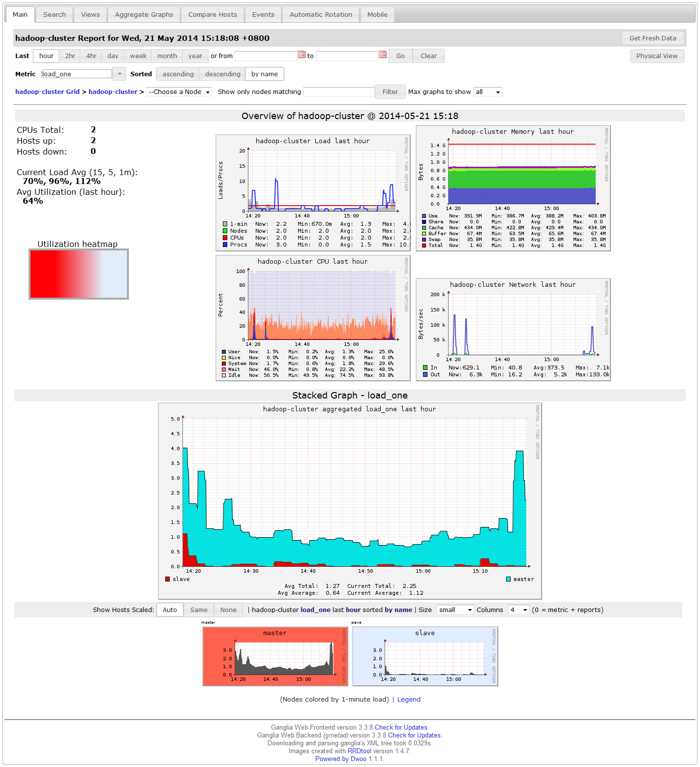700x767 pixels.
Task: Open the to-date calendar icon
Action: tap(383, 55)
